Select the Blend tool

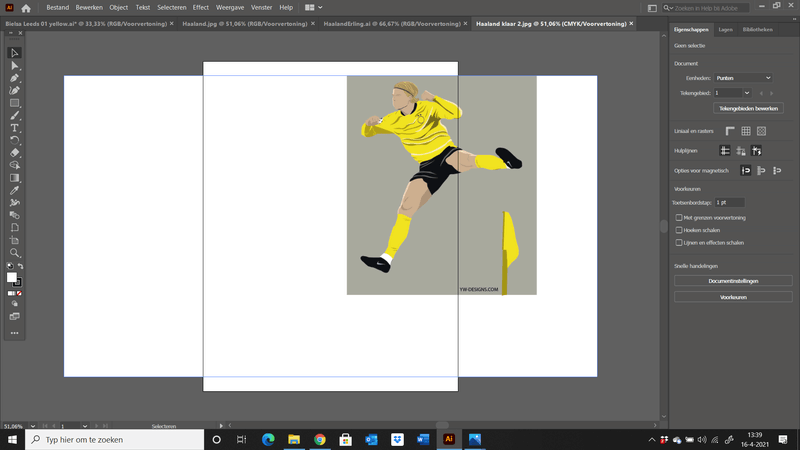[x=14, y=215]
